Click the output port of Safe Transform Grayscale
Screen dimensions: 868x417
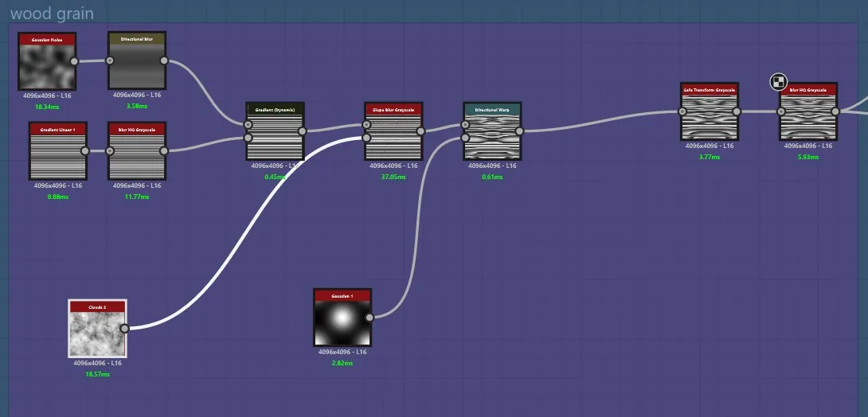click(x=737, y=111)
